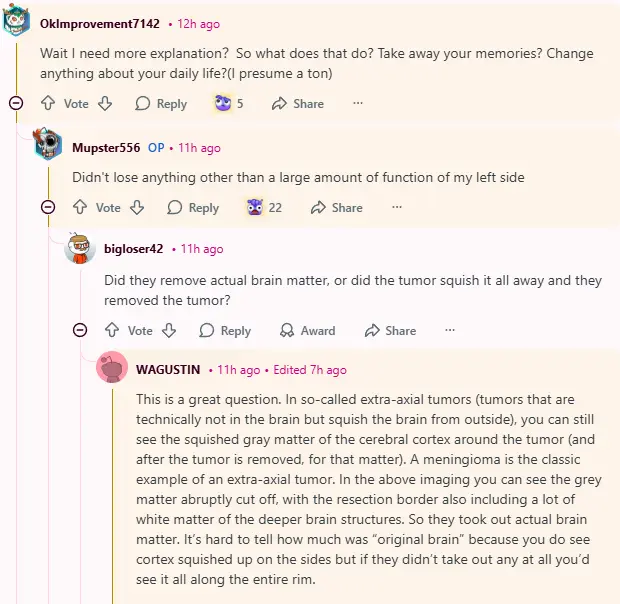Open Mupster556's username link

click(x=105, y=148)
